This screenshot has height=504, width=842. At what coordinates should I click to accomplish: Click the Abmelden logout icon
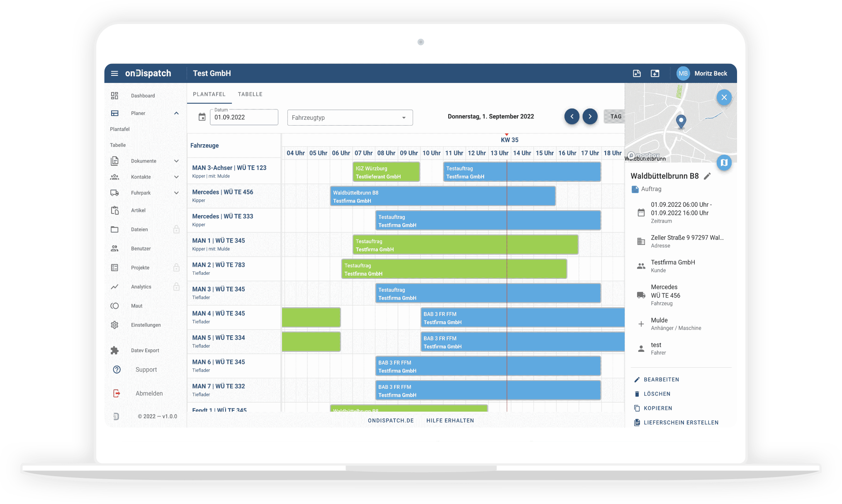point(117,393)
